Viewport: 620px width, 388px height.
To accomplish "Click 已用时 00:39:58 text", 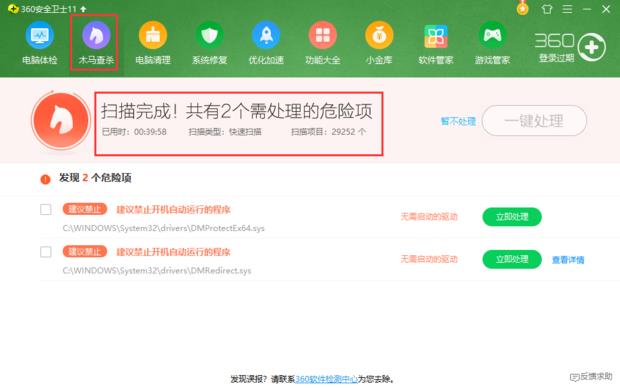I will click(134, 132).
